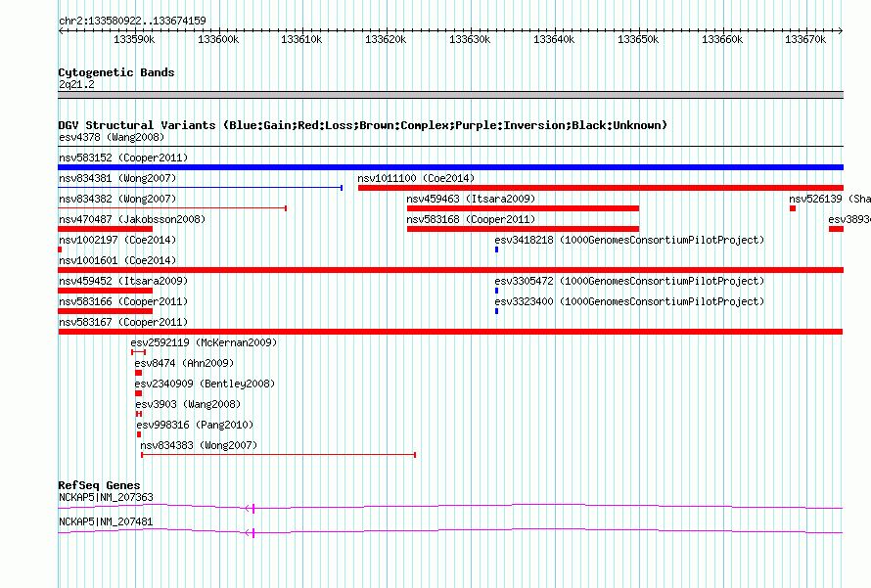
Task: Open nsv834382 (Wong2007) variant label
Action: point(117,199)
